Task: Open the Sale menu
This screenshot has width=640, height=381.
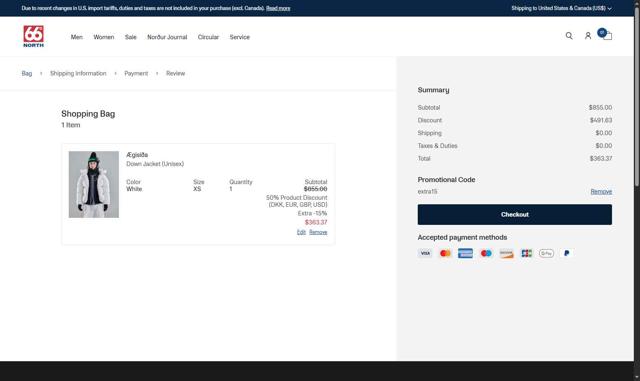Action: click(131, 37)
